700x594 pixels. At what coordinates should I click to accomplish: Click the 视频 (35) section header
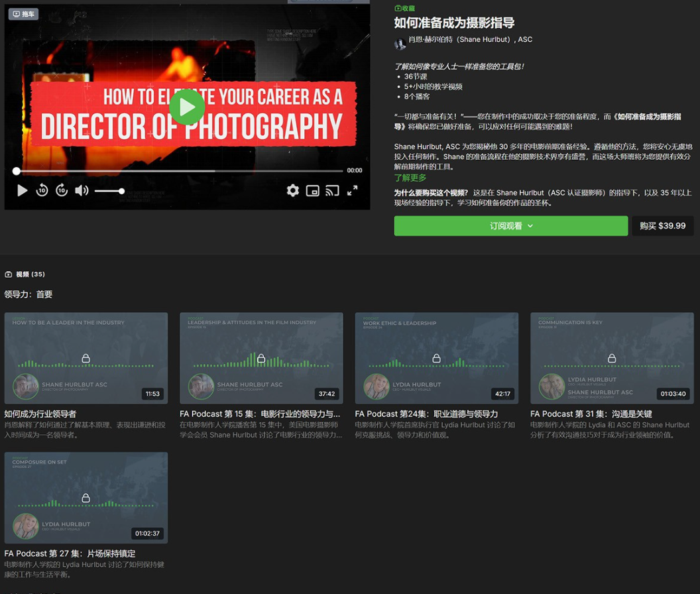coord(25,274)
